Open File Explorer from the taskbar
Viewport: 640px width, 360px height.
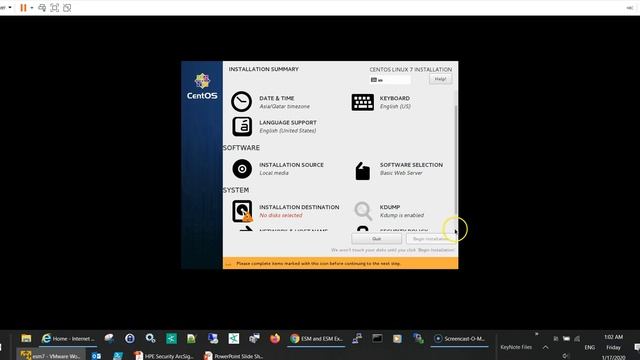(26, 338)
